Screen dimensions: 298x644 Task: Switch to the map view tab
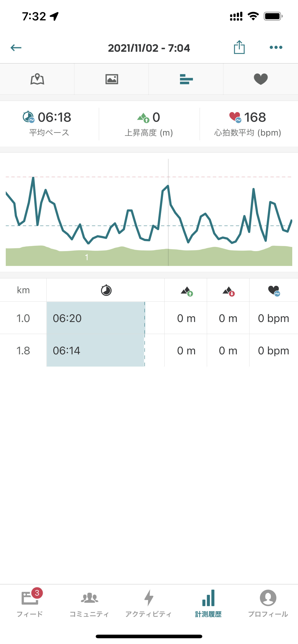(37, 79)
